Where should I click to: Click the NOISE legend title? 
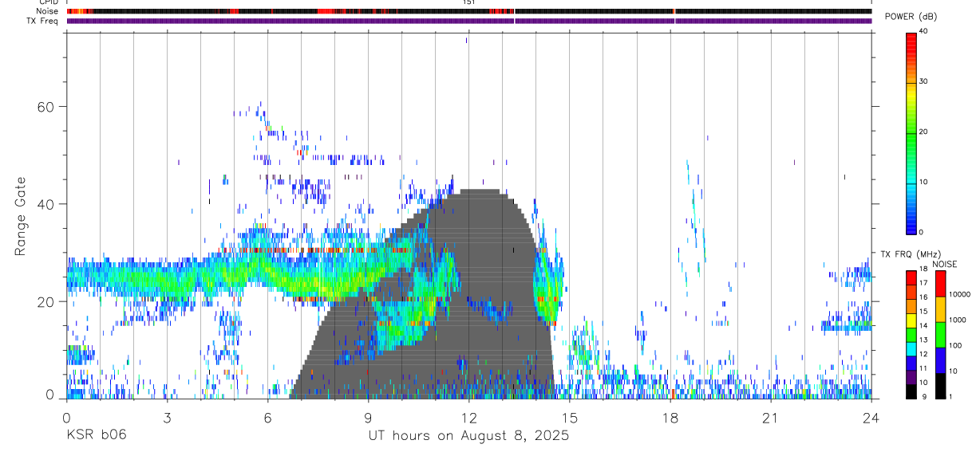point(944,264)
